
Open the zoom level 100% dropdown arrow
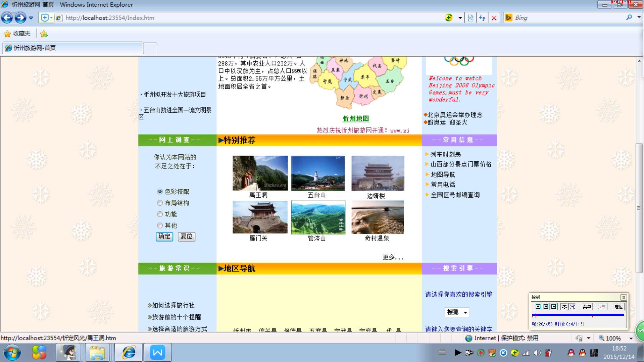(x=631, y=338)
